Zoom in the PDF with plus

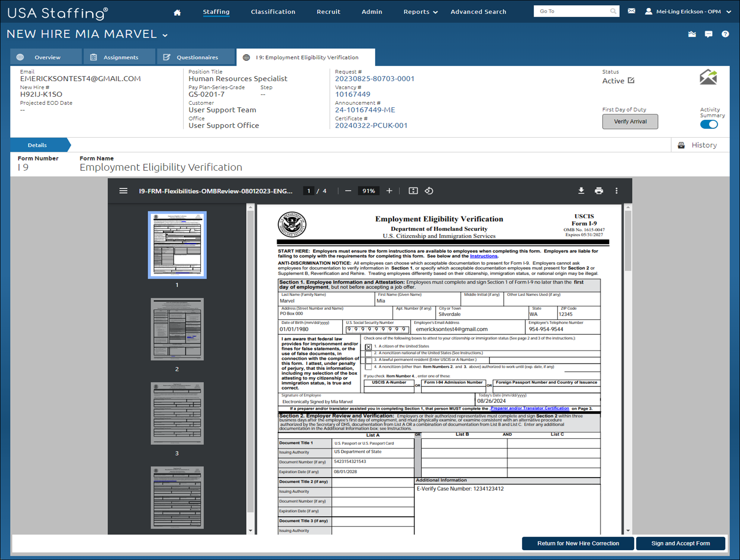coord(389,191)
